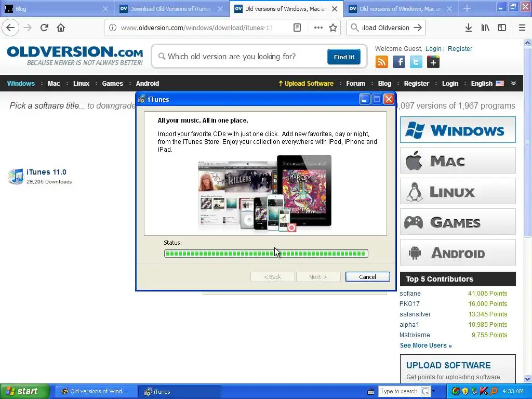This screenshot has width=532, height=399.
Task: Open the iTunes 11.0 title link
Action: (46, 172)
